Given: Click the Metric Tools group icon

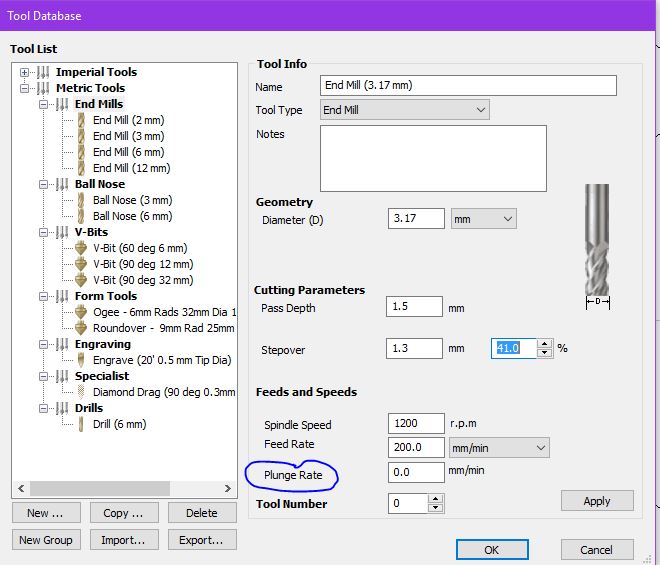Looking at the screenshot, I should click(43, 88).
